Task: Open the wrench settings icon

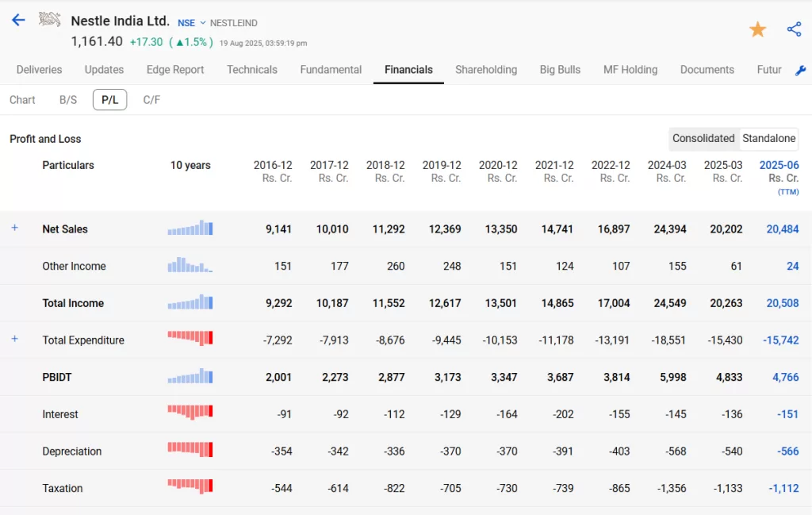Action: (801, 71)
